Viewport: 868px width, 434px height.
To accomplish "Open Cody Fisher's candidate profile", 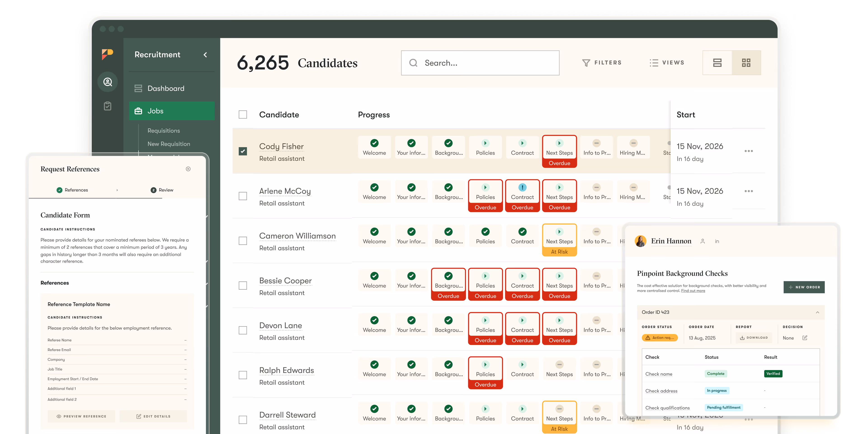I will pyautogui.click(x=281, y=146).
